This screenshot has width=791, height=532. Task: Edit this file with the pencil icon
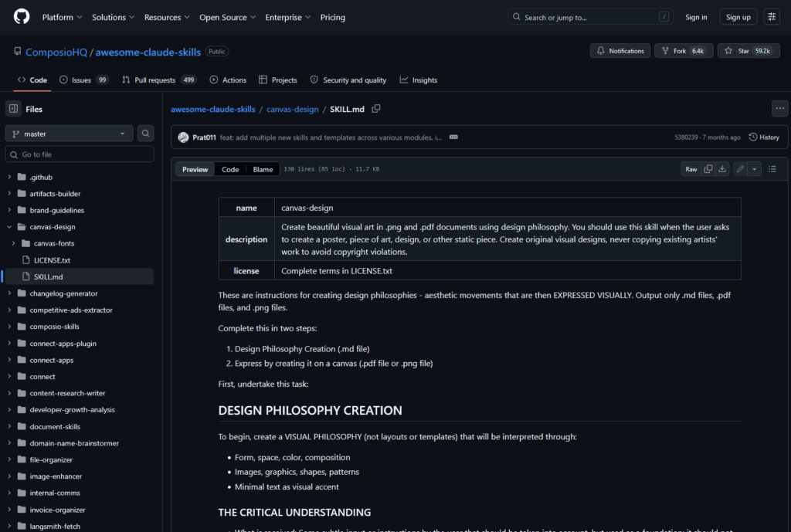[x=740, y=169]
